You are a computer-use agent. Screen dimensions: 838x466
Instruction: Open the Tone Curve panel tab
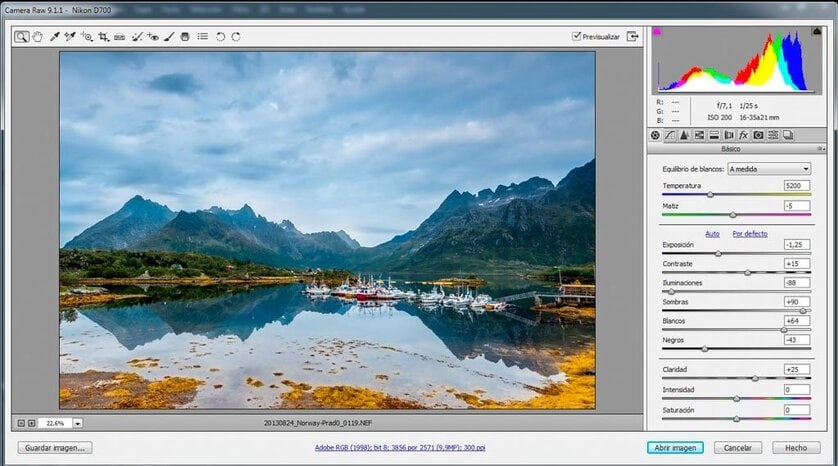[670, 135]
